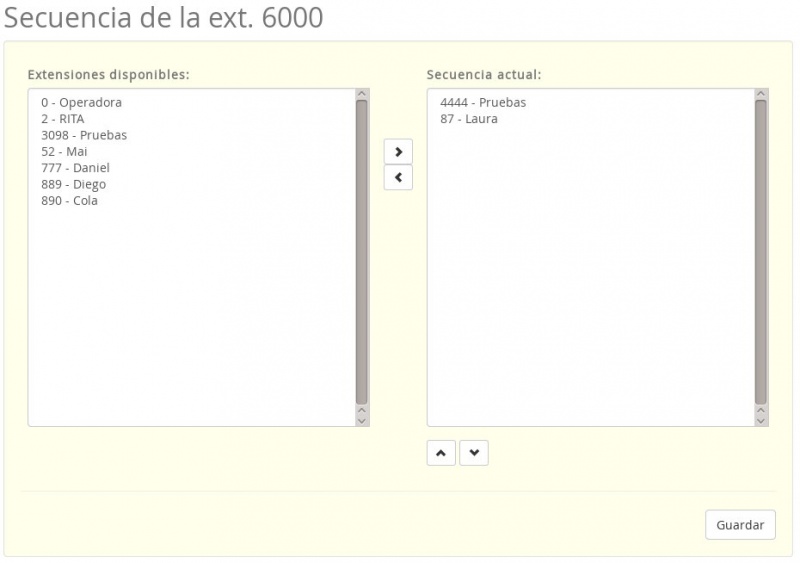Select "4444 - Pruebas" in current sequence
This screenshot has height=563, width=800.
482,102
